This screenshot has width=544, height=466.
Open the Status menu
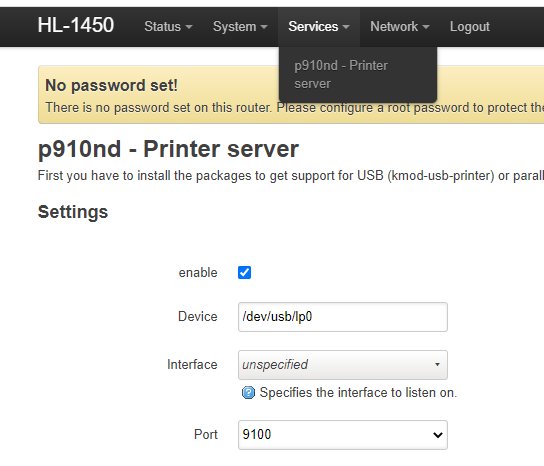[x=168, y=27]
